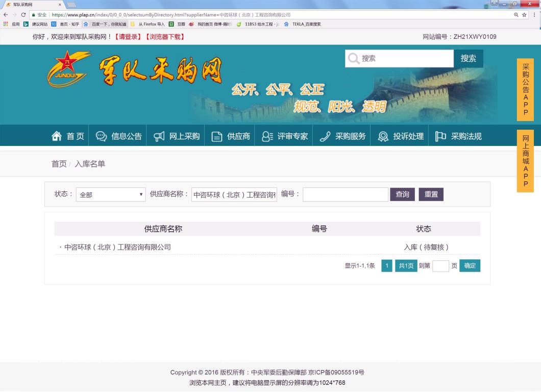Open 网上采购 megaphone menu item

pos(176,136)
